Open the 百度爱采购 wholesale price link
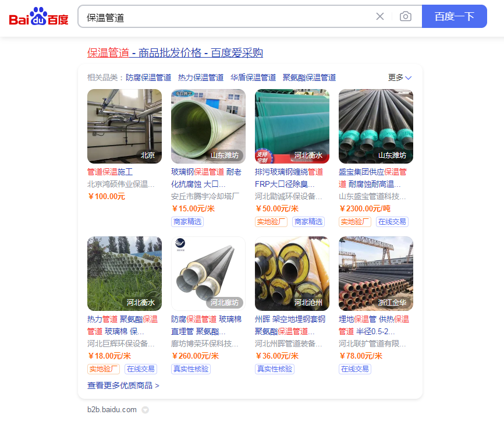 tap(175, 52)
